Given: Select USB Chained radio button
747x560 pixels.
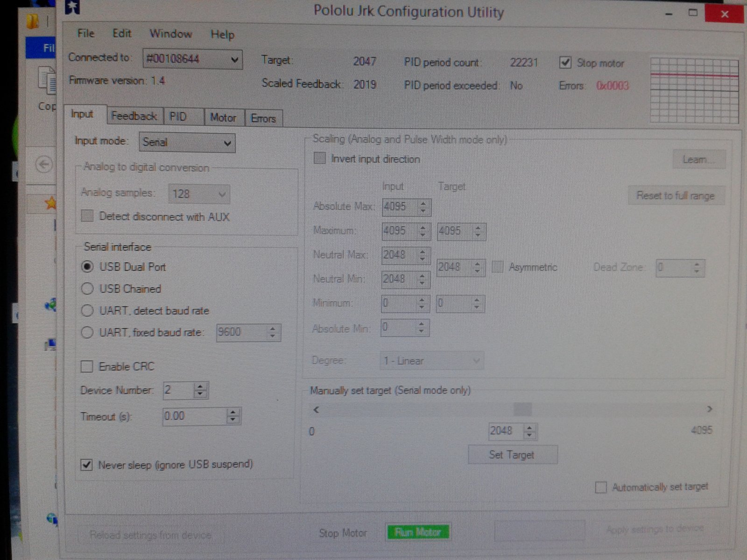Looking at the screenshot, I should (x=87, y=288).
